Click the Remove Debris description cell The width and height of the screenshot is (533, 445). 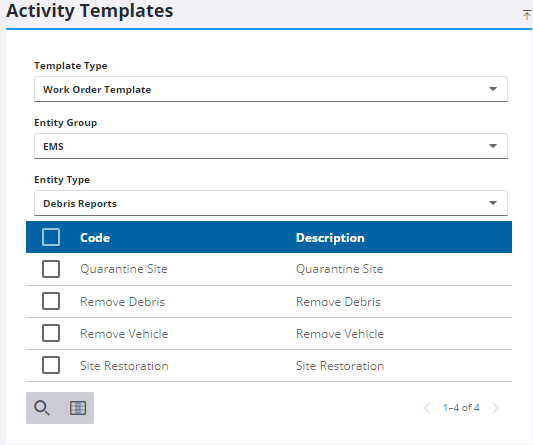338,302
